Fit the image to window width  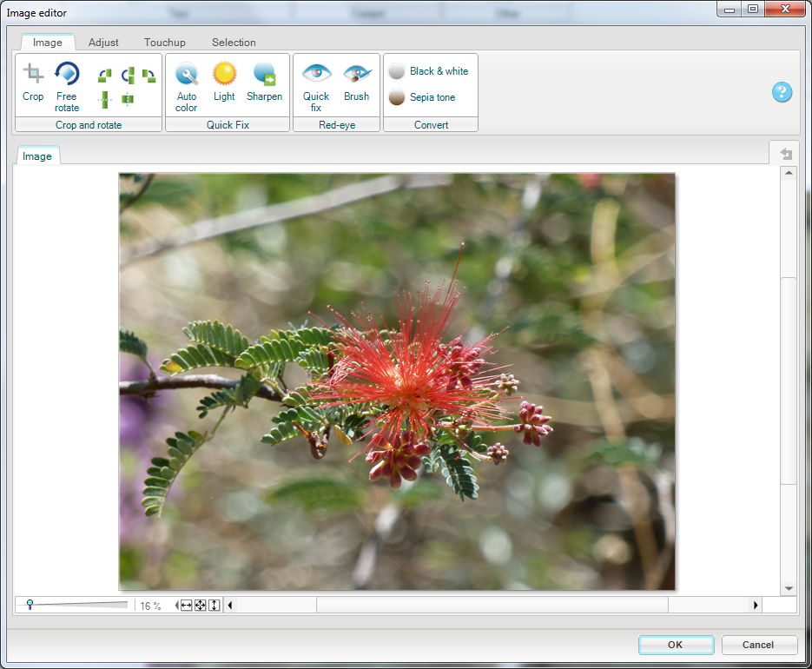coord(187,605)
